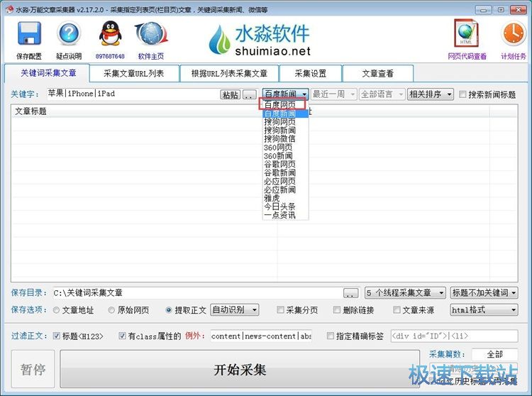Click the <div id="ID">|<li> tag field
This screenshot has width=532, height=396.
pyautogui.click(x=454, y=336)
